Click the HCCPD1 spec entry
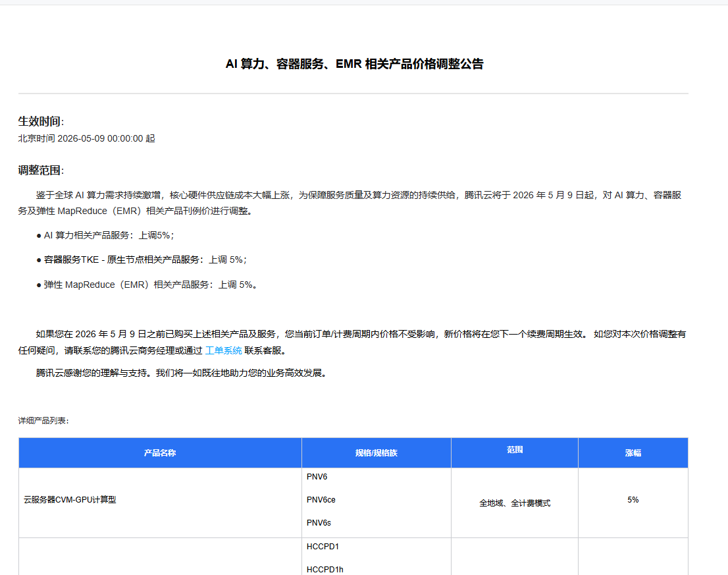 click(x=323, y=547)
